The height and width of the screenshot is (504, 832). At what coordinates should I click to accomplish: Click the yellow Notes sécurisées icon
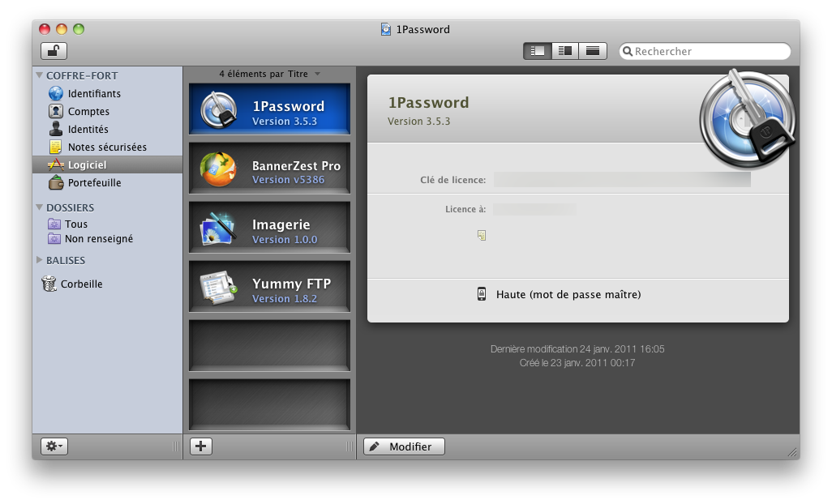[55, 147]
